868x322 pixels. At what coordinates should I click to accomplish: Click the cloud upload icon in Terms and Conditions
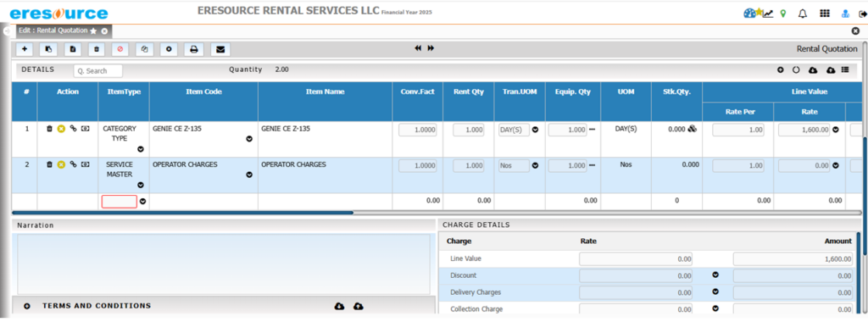[359, 306]
